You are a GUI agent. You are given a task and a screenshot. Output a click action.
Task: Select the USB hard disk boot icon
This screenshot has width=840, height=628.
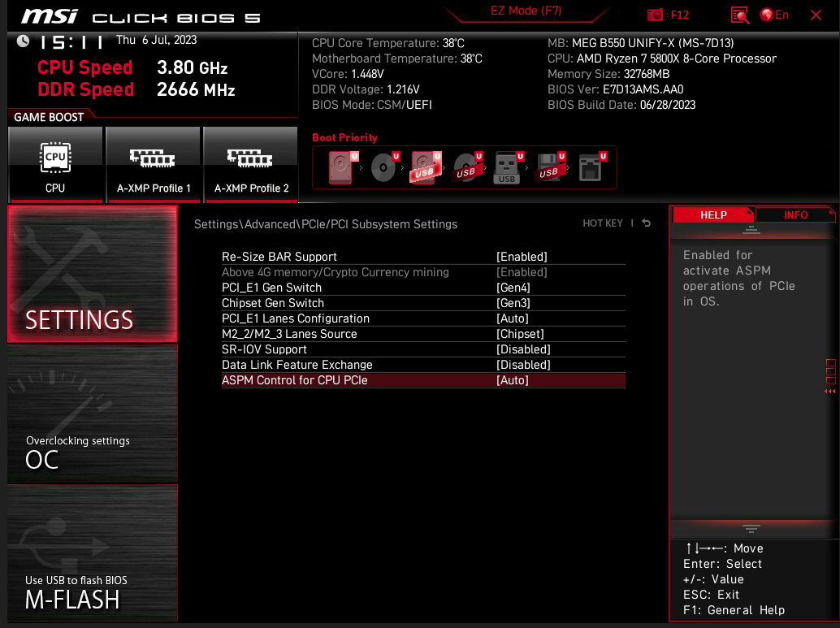coord(426,167)
